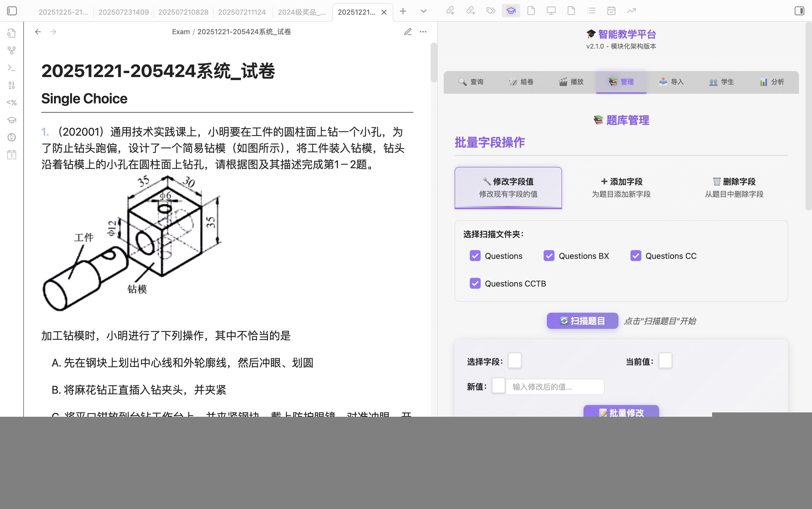Click the edit pencil icon above the exam document
812x509 pixels.
(x=407, y=32)
